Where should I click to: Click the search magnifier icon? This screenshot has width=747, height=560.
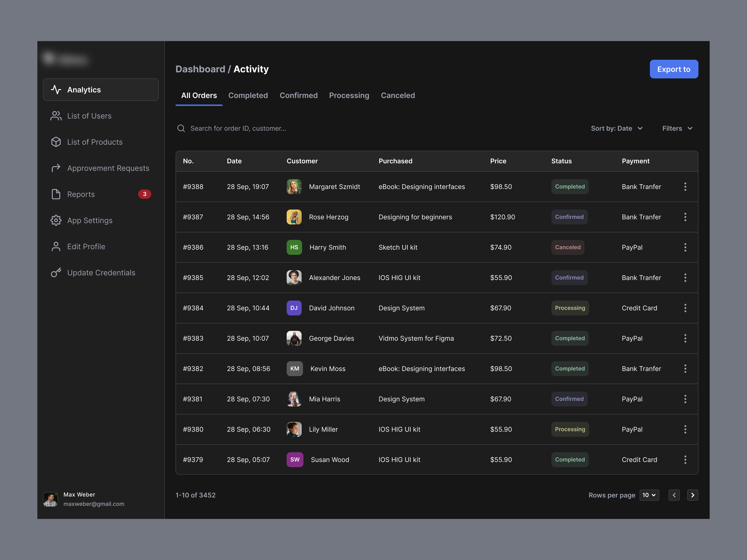coord(181,128)
